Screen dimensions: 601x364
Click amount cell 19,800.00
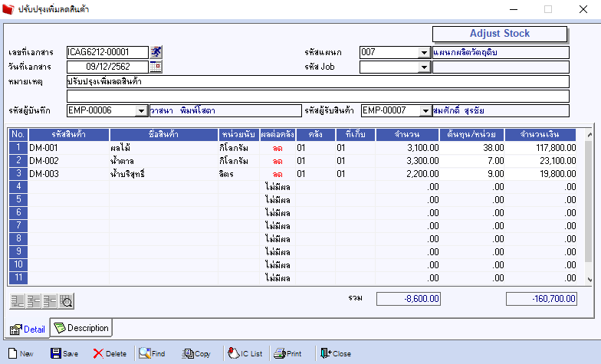541,173
